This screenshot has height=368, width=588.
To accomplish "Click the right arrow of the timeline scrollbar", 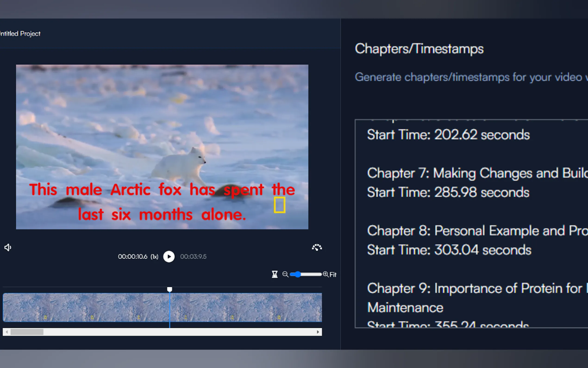I will click(318, 332).
